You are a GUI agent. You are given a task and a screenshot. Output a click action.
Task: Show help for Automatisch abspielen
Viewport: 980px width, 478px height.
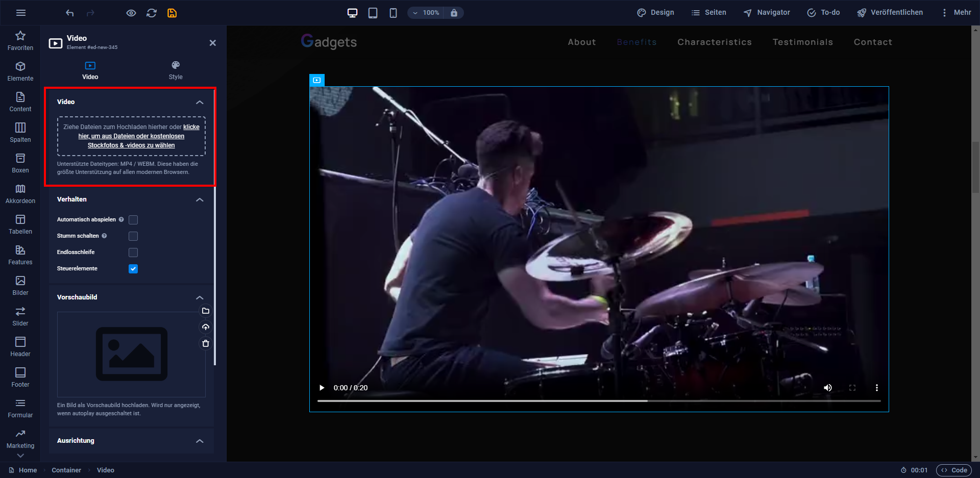point(121,219)
